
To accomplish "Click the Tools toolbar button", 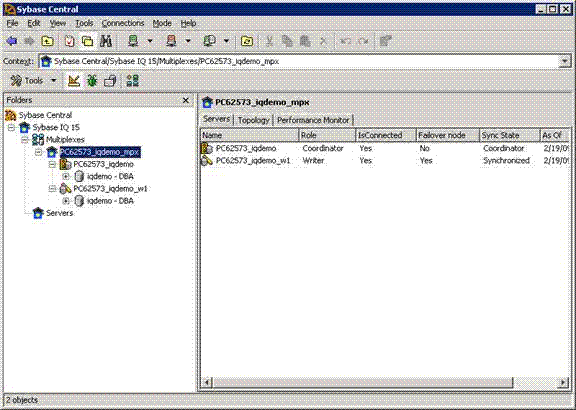I will click(27, 80).
